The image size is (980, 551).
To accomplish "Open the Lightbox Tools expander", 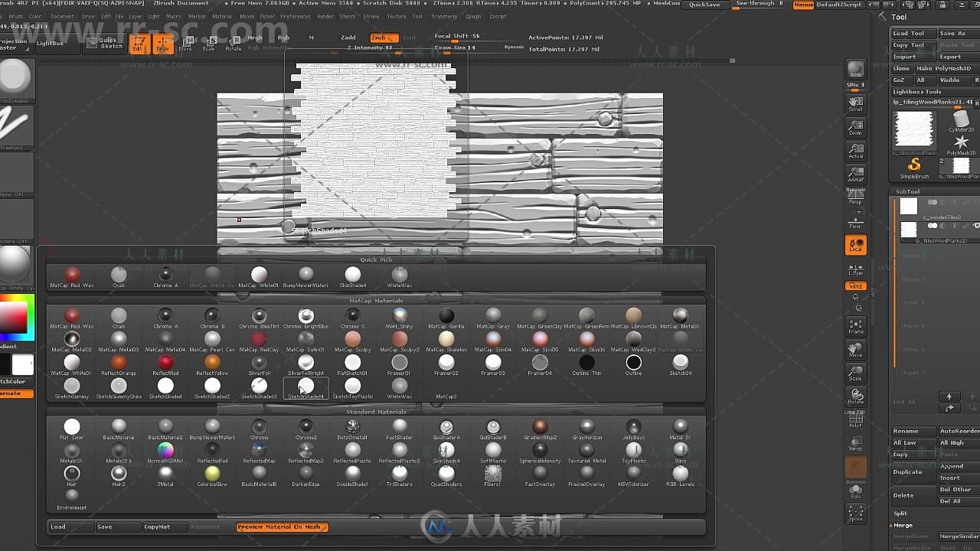I will pyautogui.click(x=917, y=92).
